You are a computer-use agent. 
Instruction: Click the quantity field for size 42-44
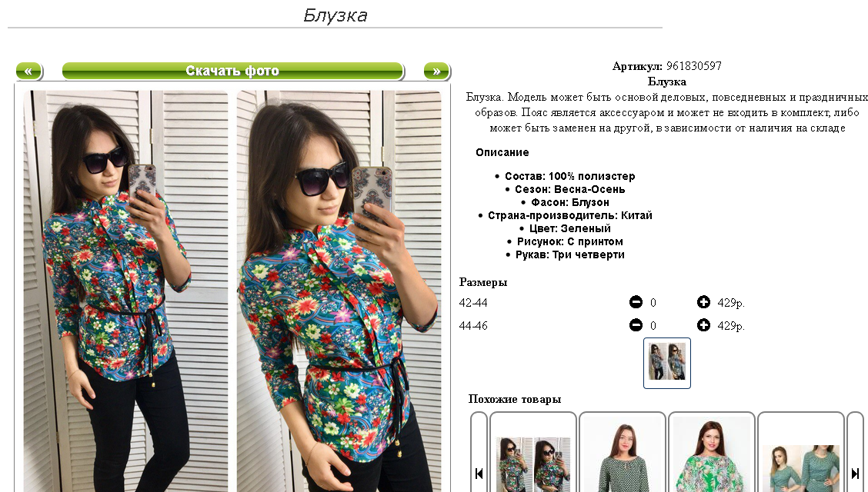pyautogui.click(x=653, y=302)
